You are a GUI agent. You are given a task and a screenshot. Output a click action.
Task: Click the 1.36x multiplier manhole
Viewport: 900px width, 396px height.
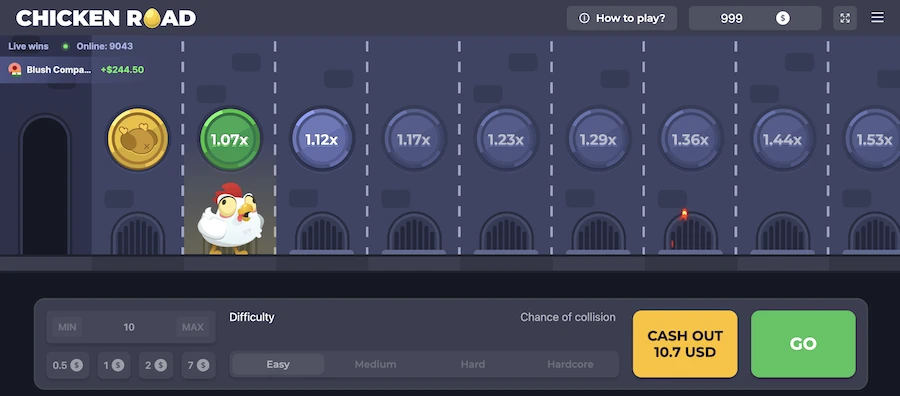(x=690, y=139)
